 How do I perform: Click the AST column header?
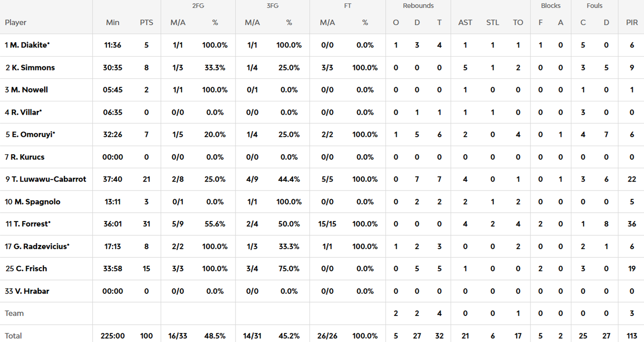pyautogui.click(x=465, y=23)
